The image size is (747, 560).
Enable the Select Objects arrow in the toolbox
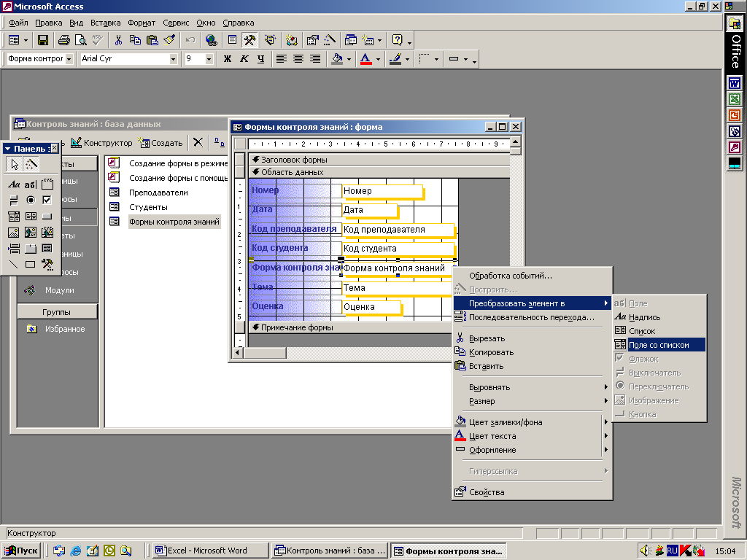(15, 164)
